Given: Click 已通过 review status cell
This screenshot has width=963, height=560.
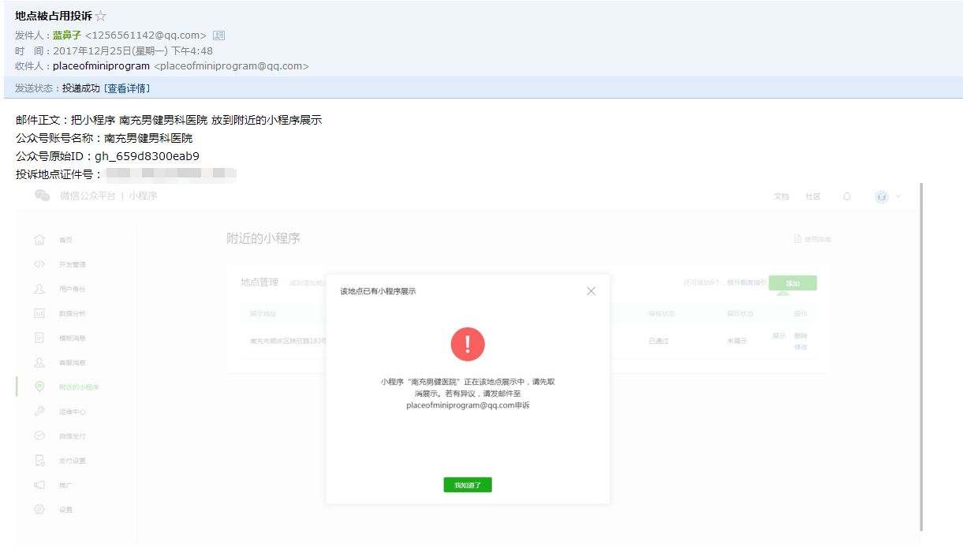Looking at the screenshot, I should [659, 342].
